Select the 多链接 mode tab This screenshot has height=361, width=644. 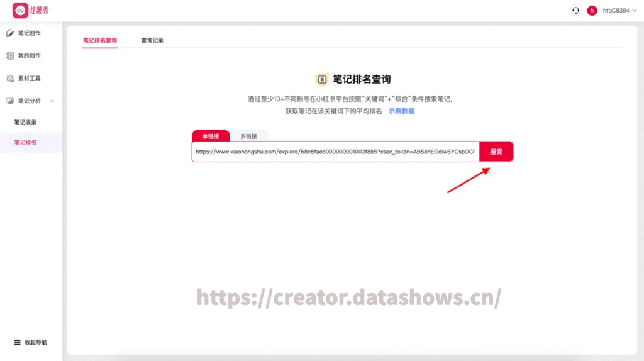248,136
